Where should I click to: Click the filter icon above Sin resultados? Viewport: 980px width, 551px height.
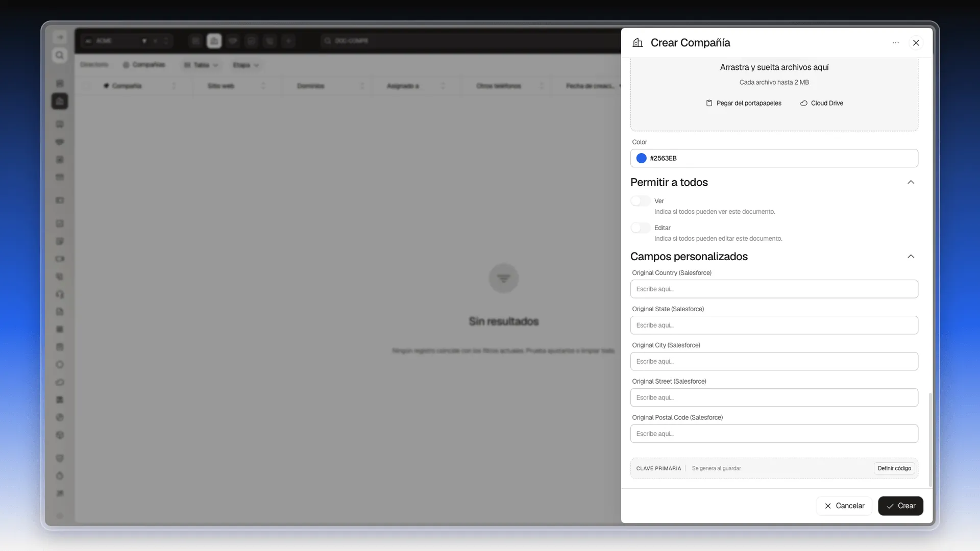(x=504, y=278)
